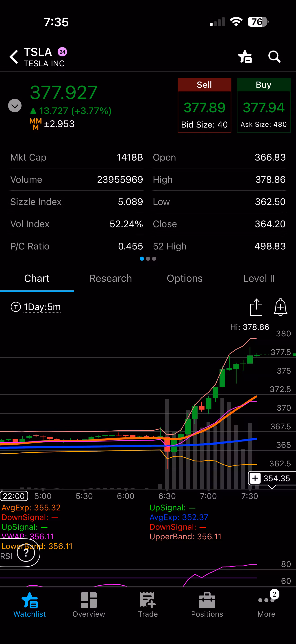
Task: Tap the Mkt Cap value 1418B
Action: coord(130,157)
